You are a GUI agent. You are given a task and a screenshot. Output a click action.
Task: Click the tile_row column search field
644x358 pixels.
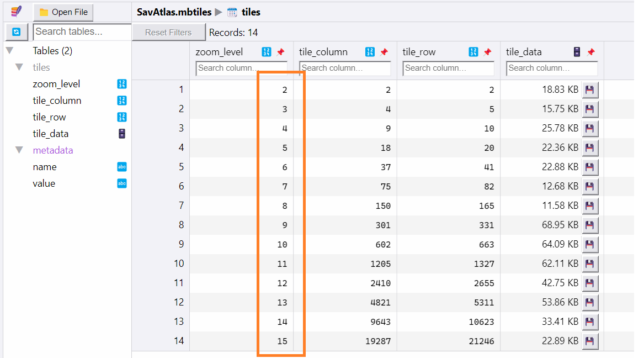448,68
